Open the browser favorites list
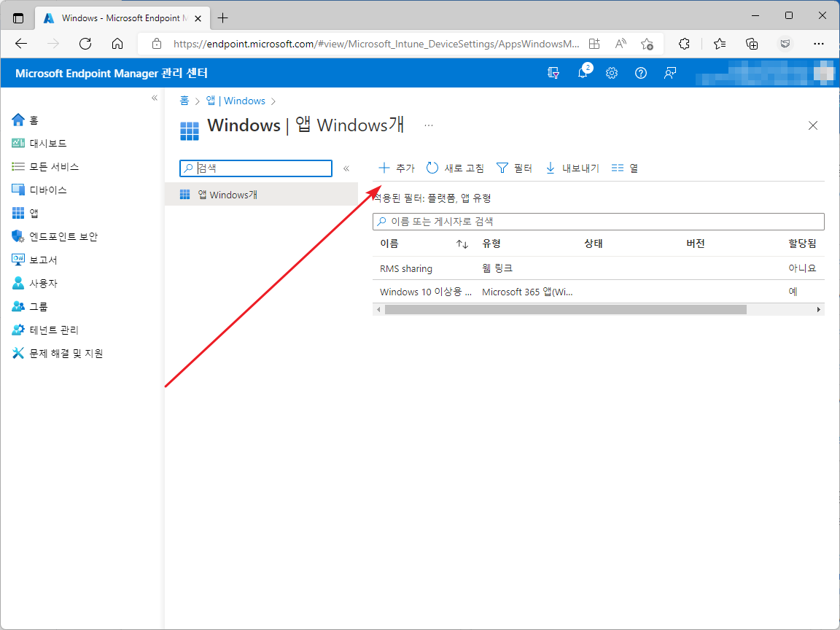 coord(720,44)
